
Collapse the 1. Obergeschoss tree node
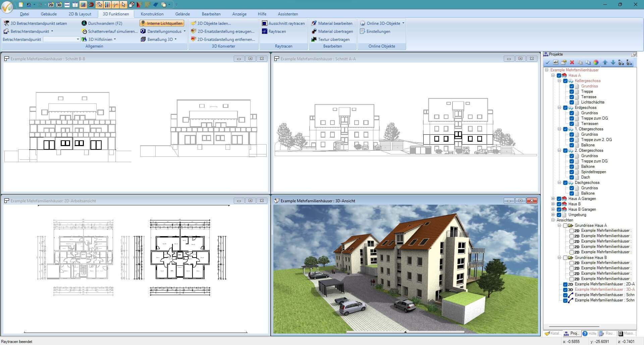point(559,129)
